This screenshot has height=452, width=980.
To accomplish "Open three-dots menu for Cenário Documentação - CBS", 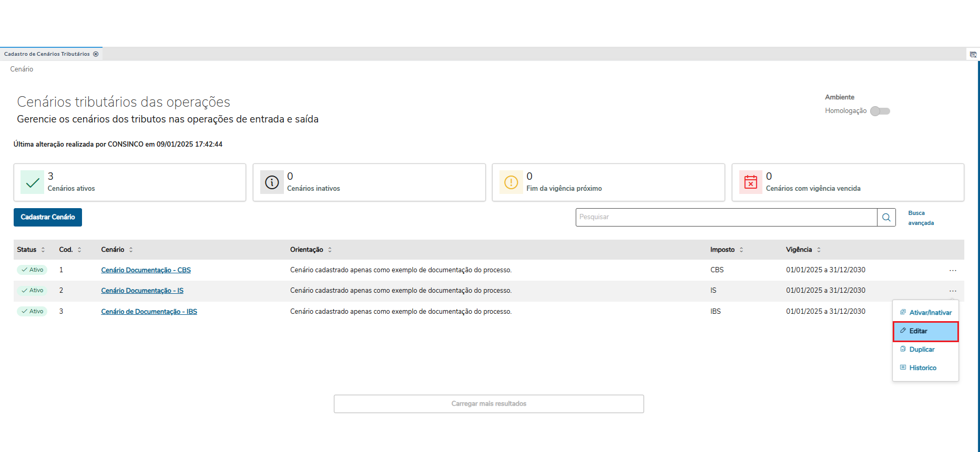I will tap(953, 270).
